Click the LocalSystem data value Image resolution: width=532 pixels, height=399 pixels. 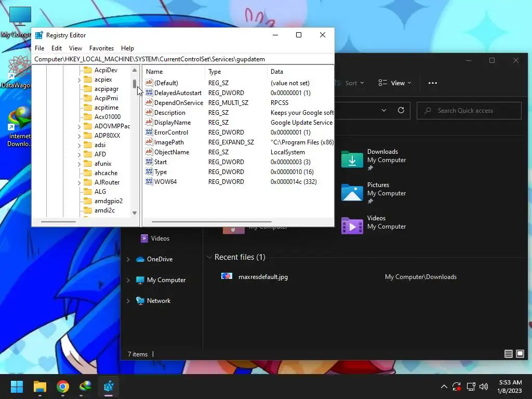pos(287,152)
